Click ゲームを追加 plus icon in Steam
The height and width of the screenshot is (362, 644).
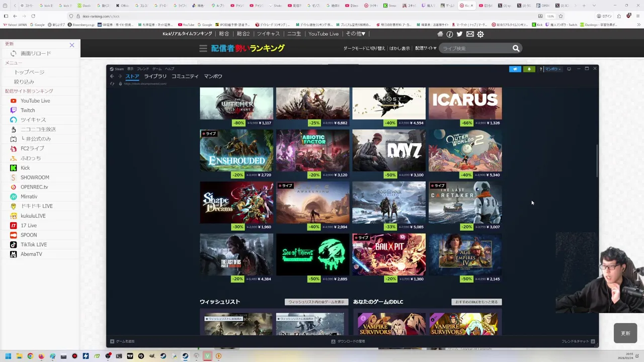point(112,341)
